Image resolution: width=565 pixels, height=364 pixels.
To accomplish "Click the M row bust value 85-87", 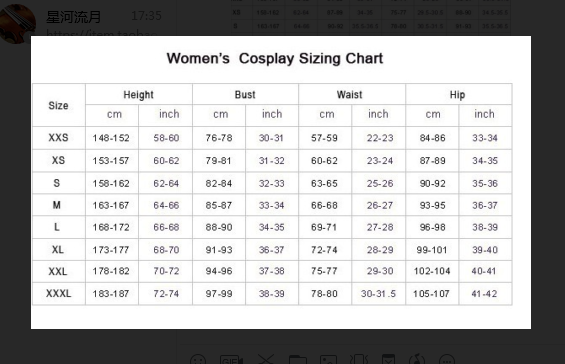I will [219, 205].
